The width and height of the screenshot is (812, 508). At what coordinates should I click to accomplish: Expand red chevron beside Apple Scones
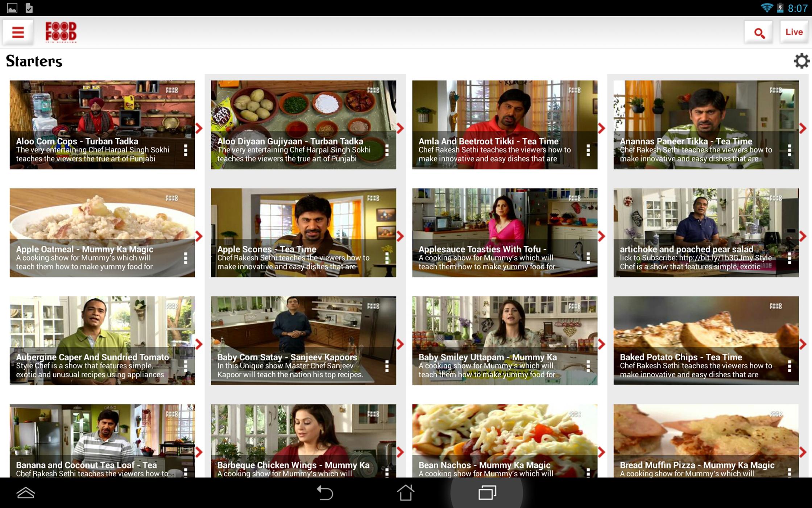pyautogui.click(x=400, y=236)
